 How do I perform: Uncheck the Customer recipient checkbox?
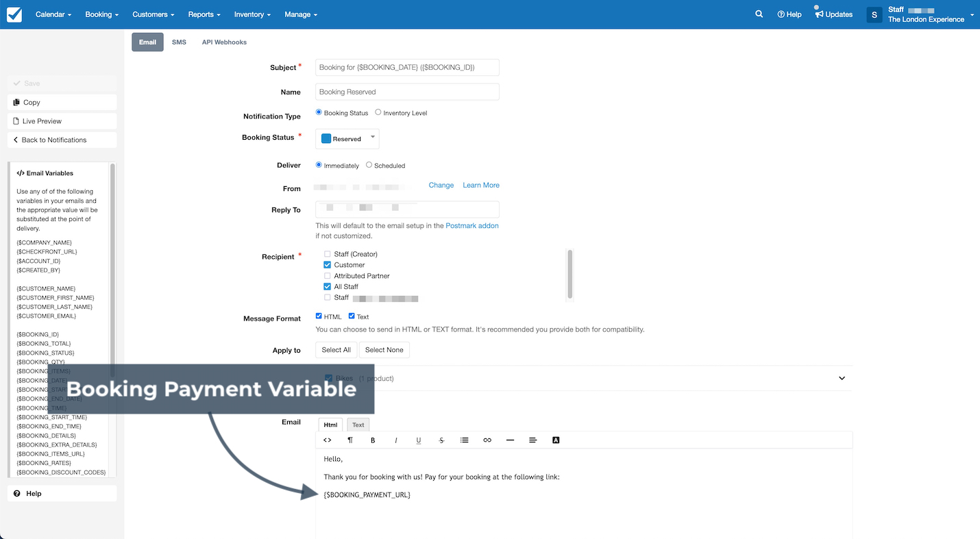(x=327, y=264)
